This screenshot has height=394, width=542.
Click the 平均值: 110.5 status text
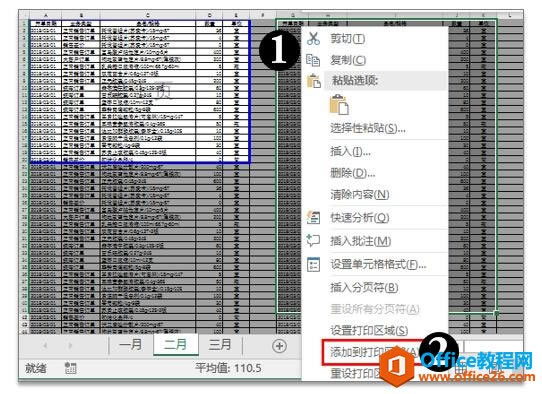[228, 368]
